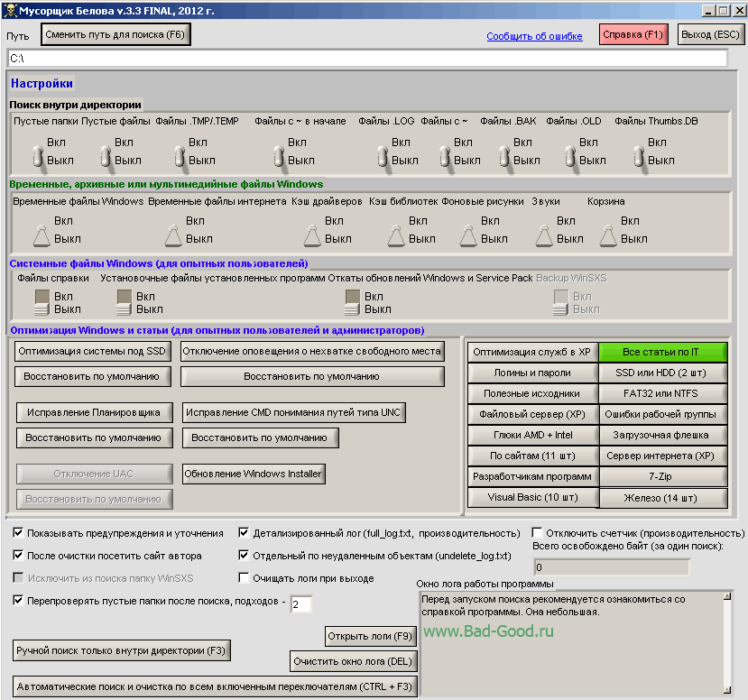Image resolution: width=748 pixels, height=700 pixels.
Task: Flip the Файлы .BAK toggle switch
Action: click(504, 156)
